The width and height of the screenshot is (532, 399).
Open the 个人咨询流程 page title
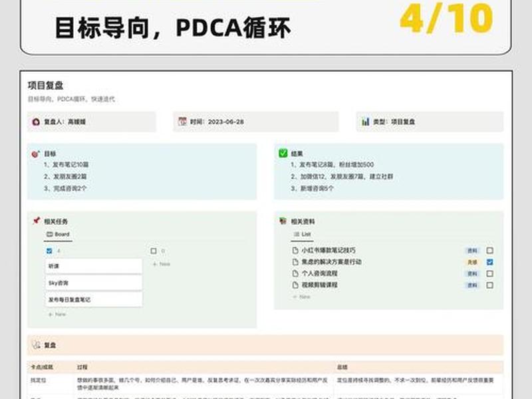pos(320,273)
